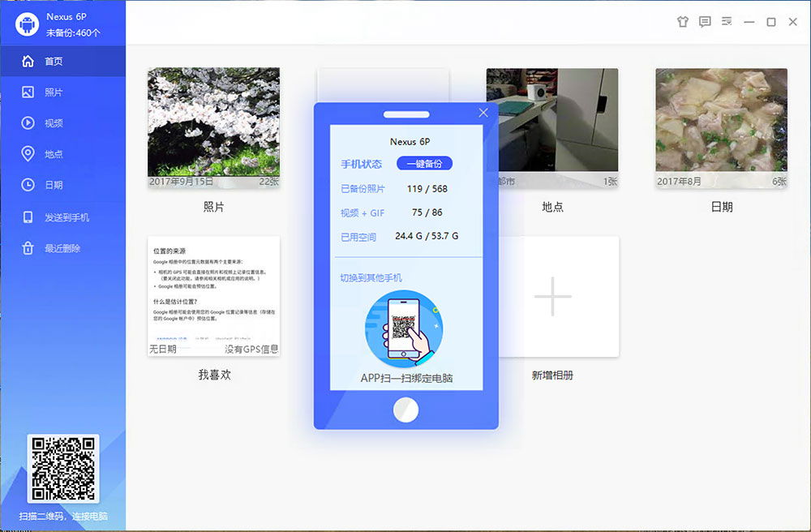Open 最近删除 trash in sidebar

tap(62, 248)
